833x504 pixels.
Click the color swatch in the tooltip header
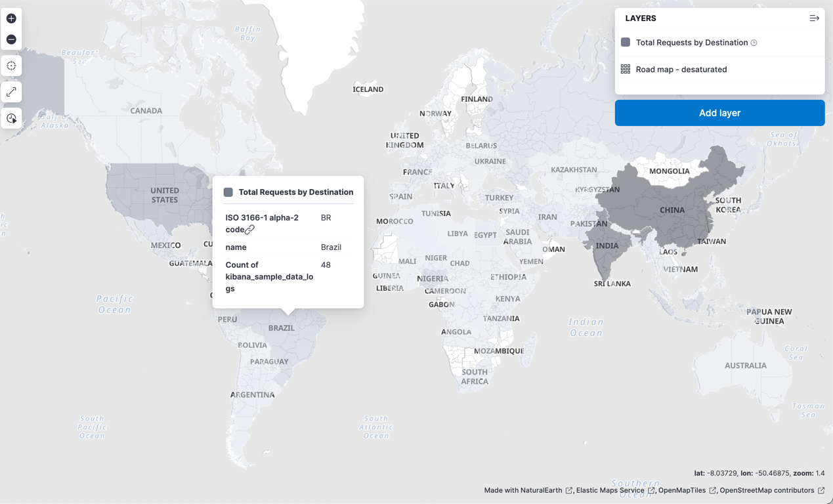[x=228, y=192]
